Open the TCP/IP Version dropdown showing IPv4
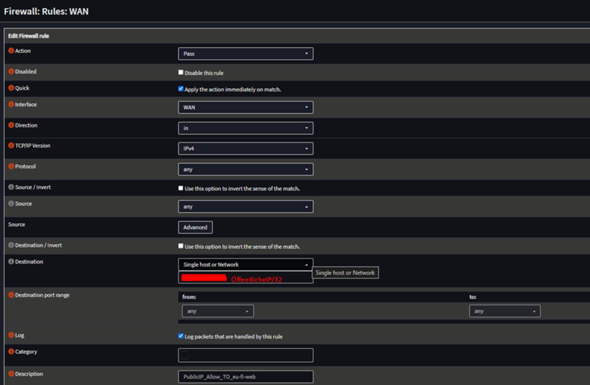This screenshot has height=385, width=590. pyautogui.click(x=246, y=149)
